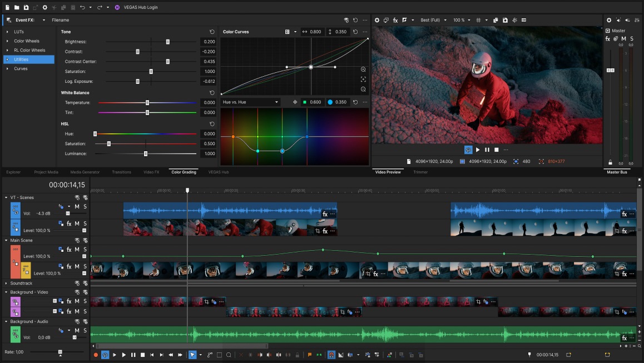
Task: Open Video Event FX via preview toolbar fx icon
Action: (395, 19)
